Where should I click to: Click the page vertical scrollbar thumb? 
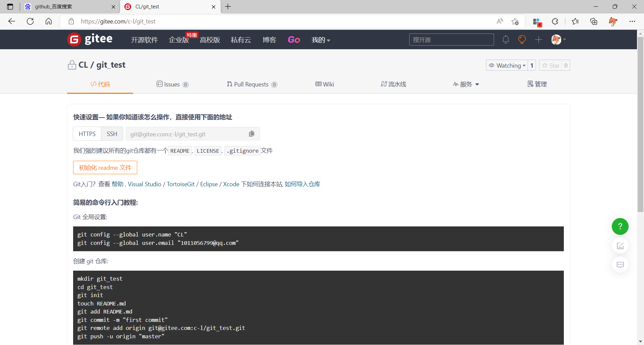click(x=640, y=124)
